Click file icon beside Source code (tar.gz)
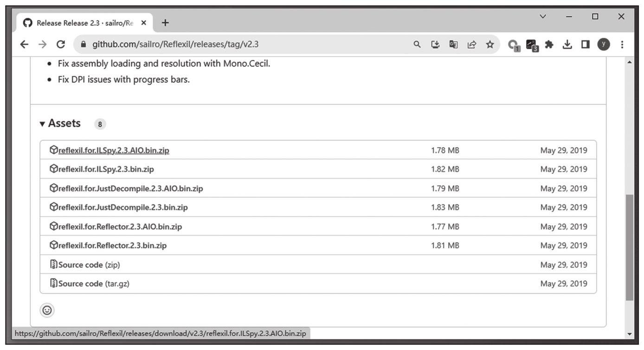This screenshot has height=350, width=644. pos(53,283)
